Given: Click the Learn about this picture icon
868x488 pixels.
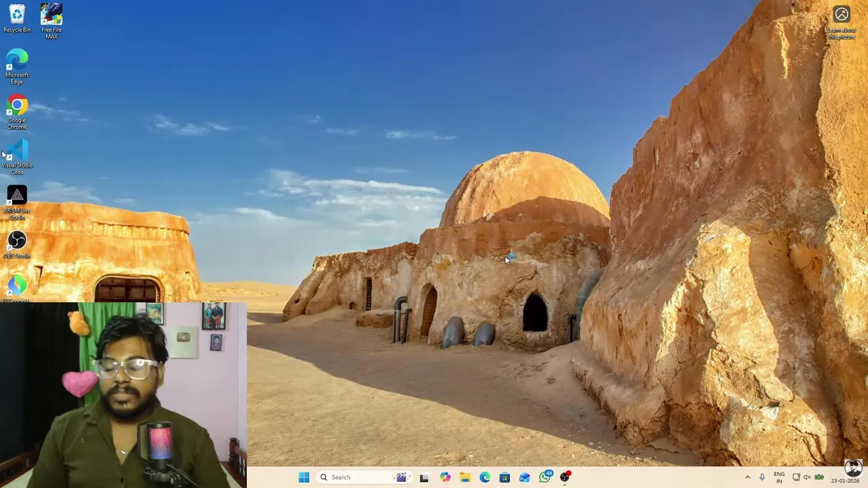Looking at the screenshot, I should [842, 22].
